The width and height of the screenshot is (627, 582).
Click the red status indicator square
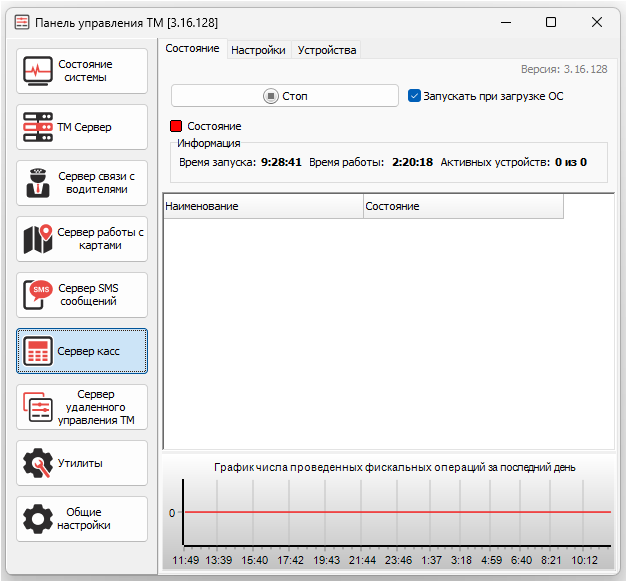click(176, 126)
